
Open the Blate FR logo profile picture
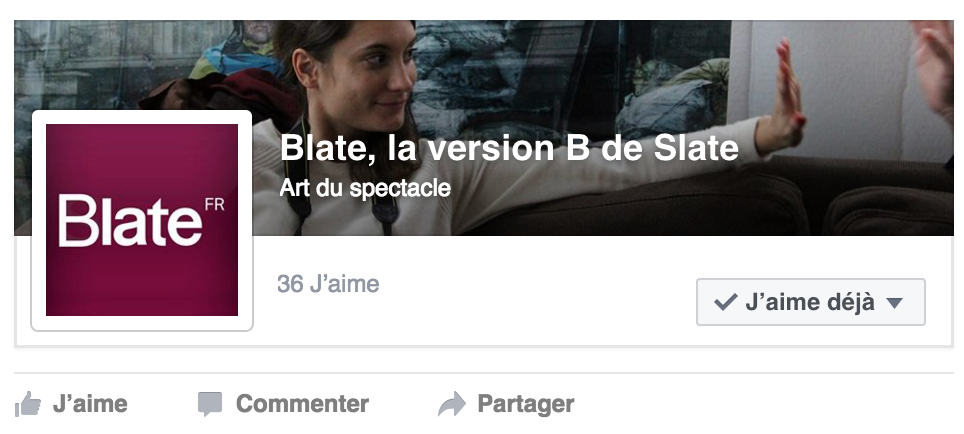pyautogui.click(x=142, y=220)
